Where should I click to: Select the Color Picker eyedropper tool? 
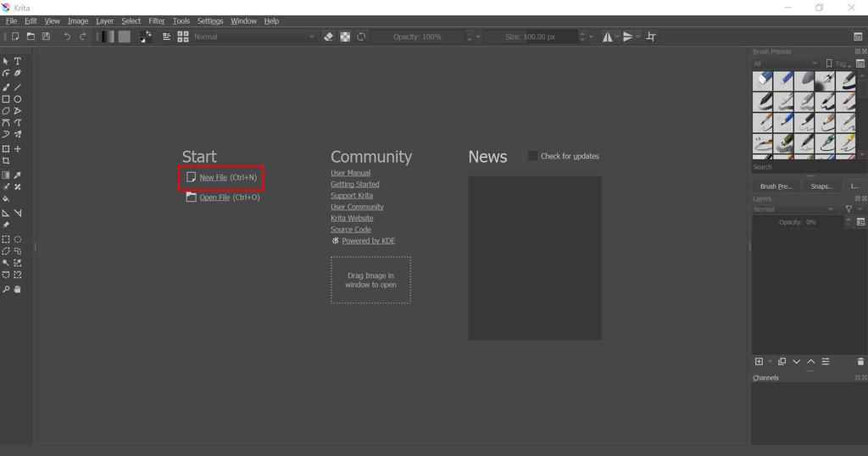point(18,175)
